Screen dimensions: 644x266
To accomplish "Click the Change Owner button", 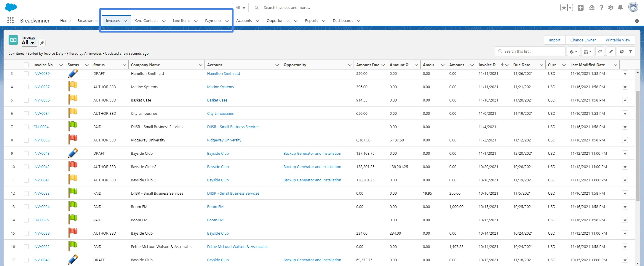I will click(583, 40).
